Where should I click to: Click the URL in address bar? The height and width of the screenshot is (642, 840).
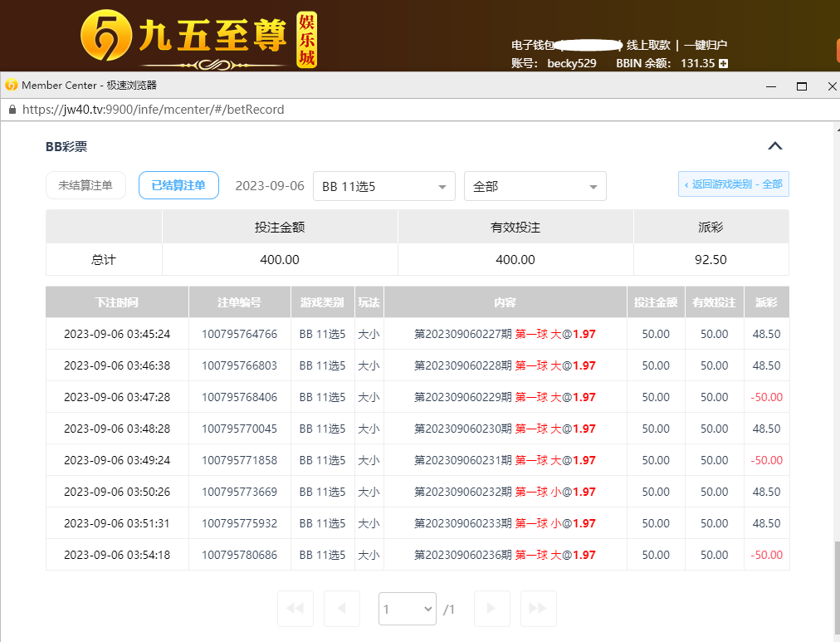tap(154, 110)
